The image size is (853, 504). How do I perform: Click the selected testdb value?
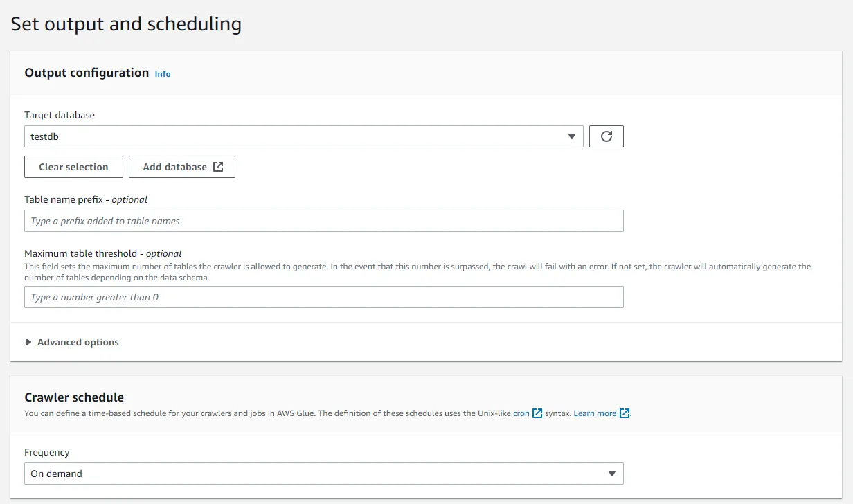pyautogui.click(x=45, y=136)
